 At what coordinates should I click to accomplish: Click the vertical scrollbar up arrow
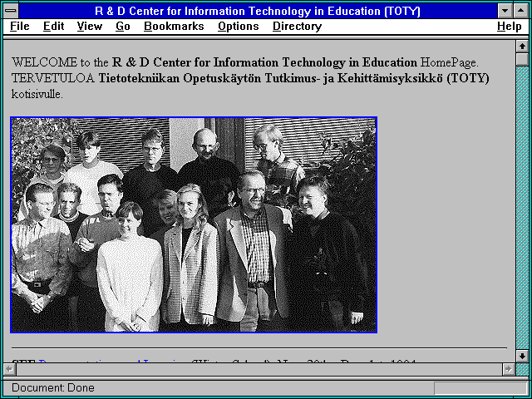pyautogui.click(x=522, y=47)
